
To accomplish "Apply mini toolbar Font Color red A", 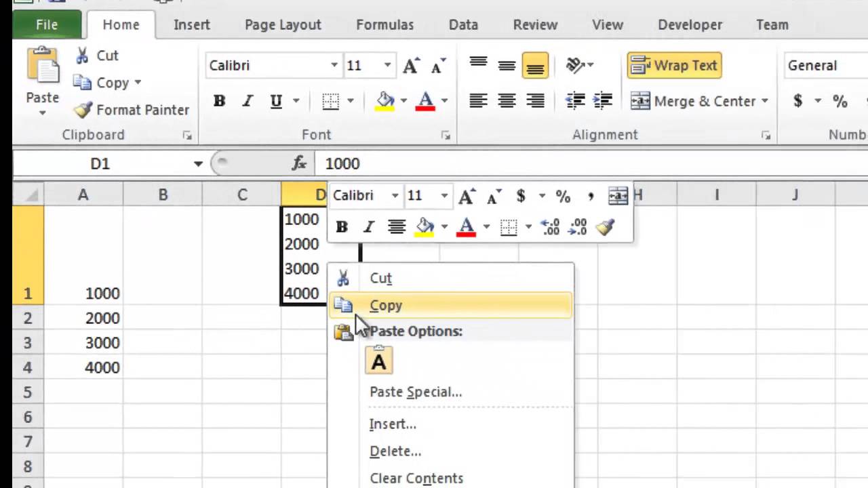I will [467, 228].
